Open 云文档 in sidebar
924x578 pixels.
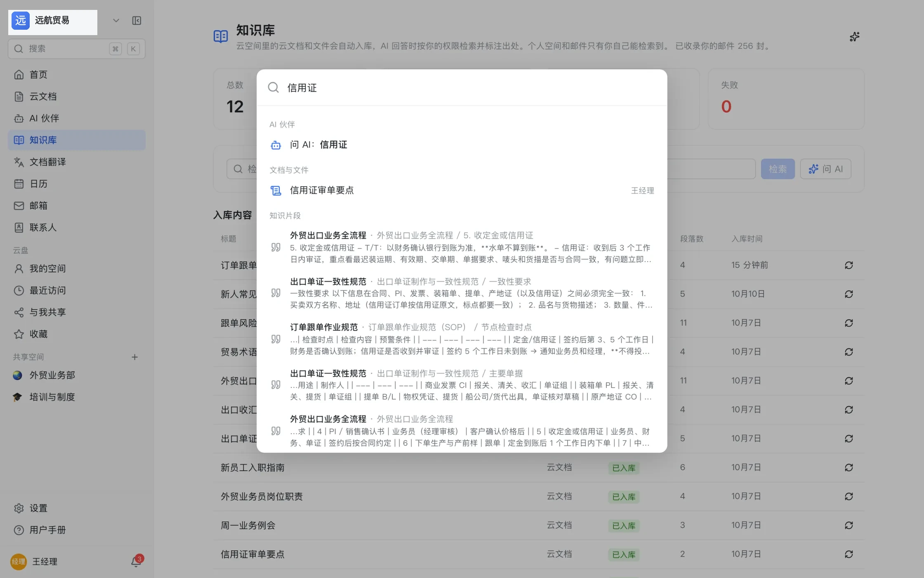(77, 97)
